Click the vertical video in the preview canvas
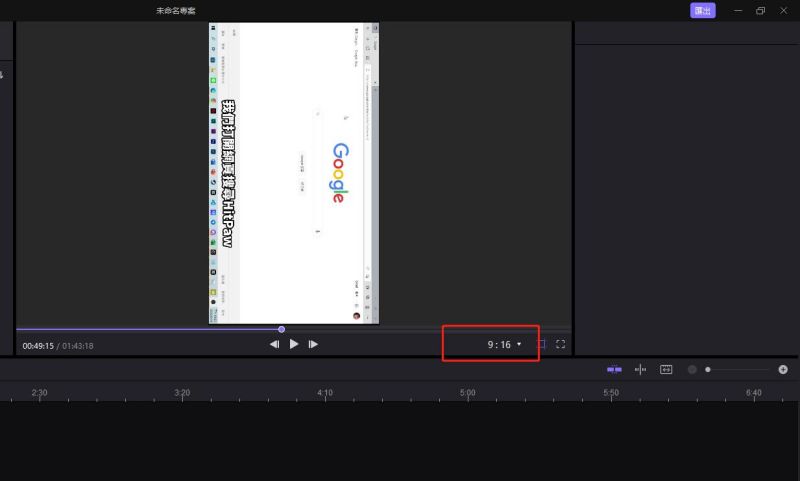 pyautogui.click(x=294, y=173)
